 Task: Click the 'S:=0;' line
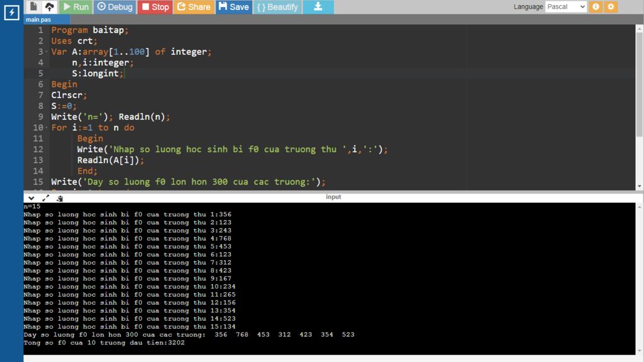[x=64, y=106]
